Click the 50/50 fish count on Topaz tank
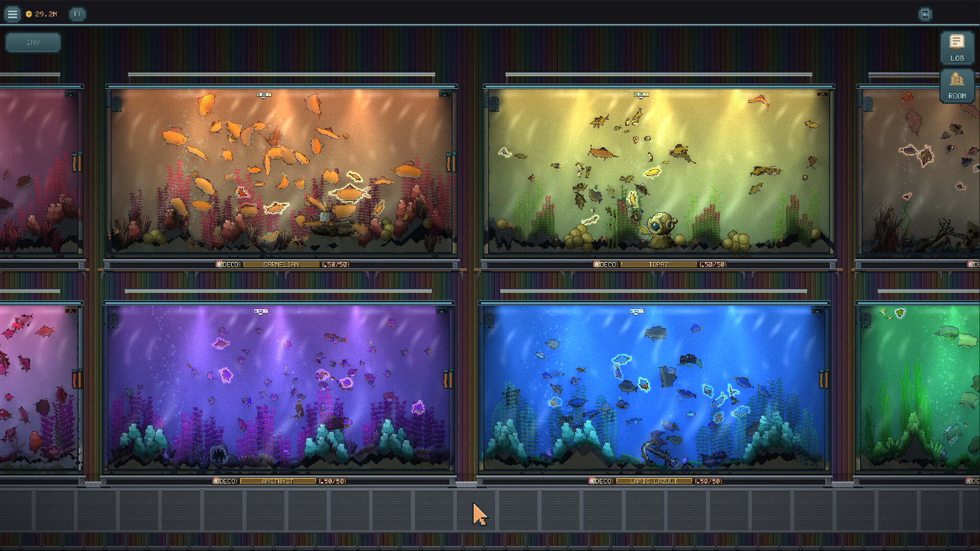This screenshot has width=980, height=551. click(713, 265)
